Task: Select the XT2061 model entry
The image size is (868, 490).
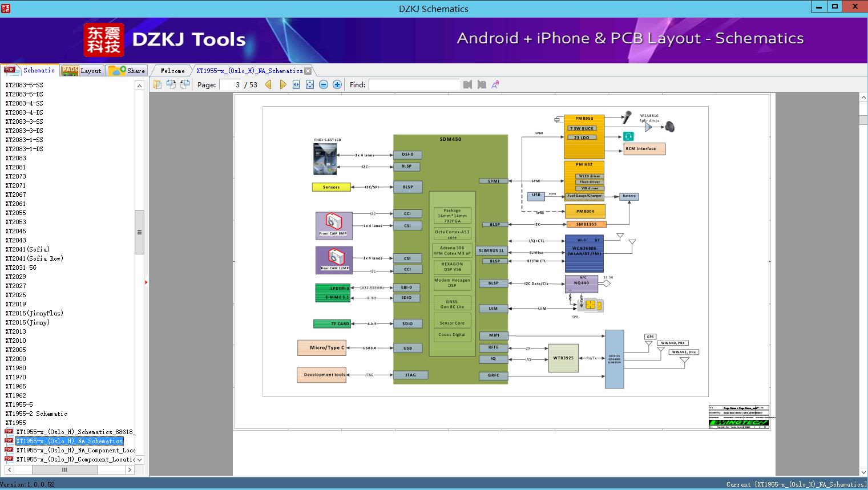Action: coord(15,204)
